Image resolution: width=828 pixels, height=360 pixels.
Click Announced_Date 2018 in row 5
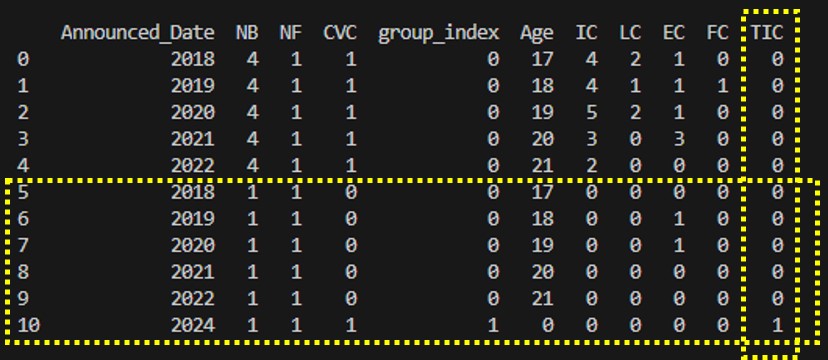(193, 192)
